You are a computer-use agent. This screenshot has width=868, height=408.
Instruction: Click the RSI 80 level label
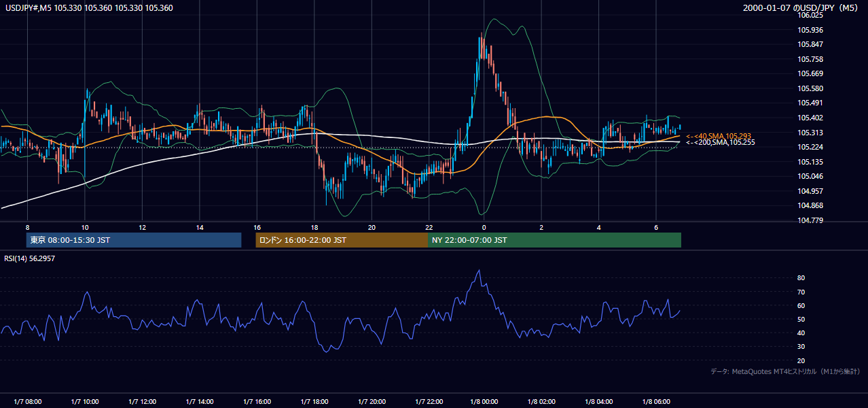coord(801,278)
